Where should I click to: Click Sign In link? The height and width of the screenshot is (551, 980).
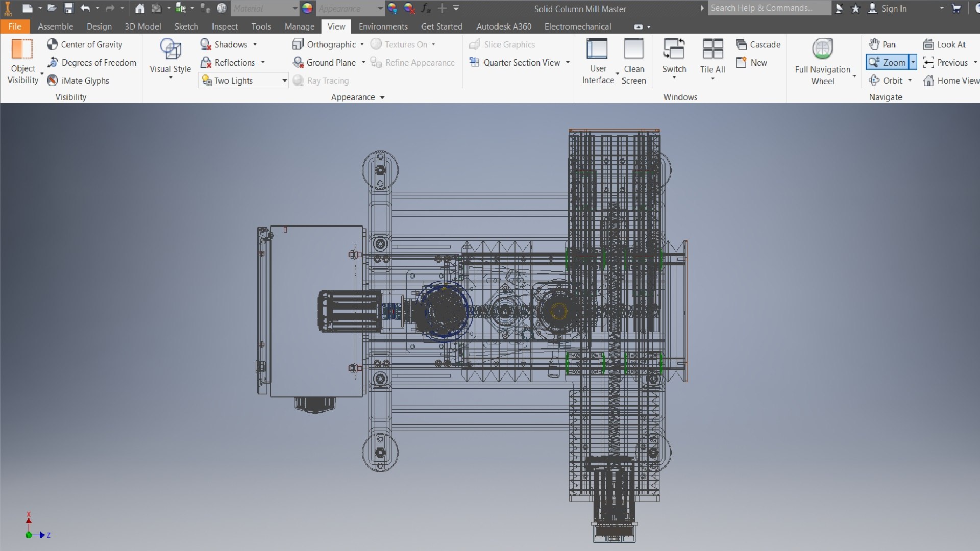tap(894, 8)
